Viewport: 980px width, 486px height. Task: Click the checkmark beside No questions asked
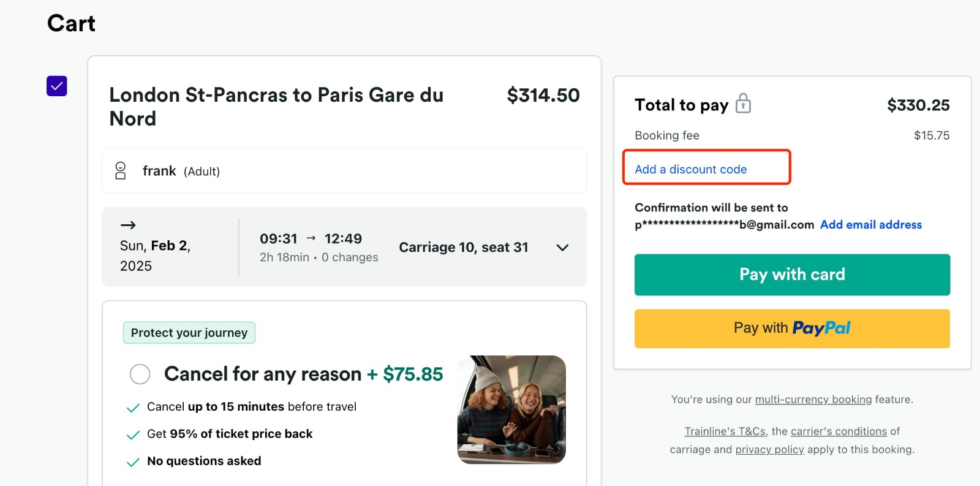pos(132,461)
